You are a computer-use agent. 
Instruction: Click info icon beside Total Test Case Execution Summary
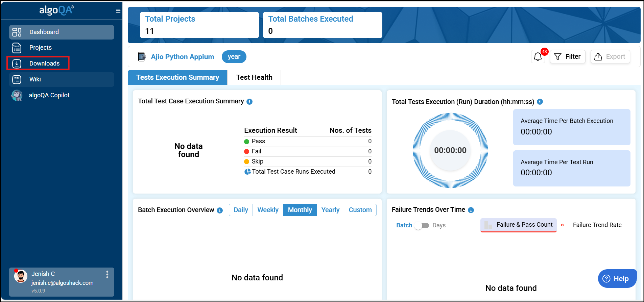[x=249, y=102]
